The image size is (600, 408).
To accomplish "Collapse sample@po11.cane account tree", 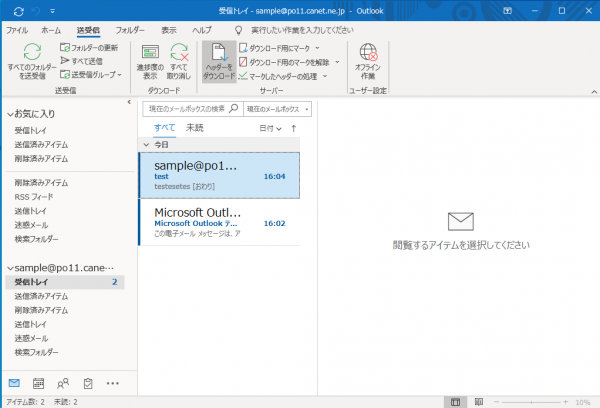I will click(x=10, y=268).
